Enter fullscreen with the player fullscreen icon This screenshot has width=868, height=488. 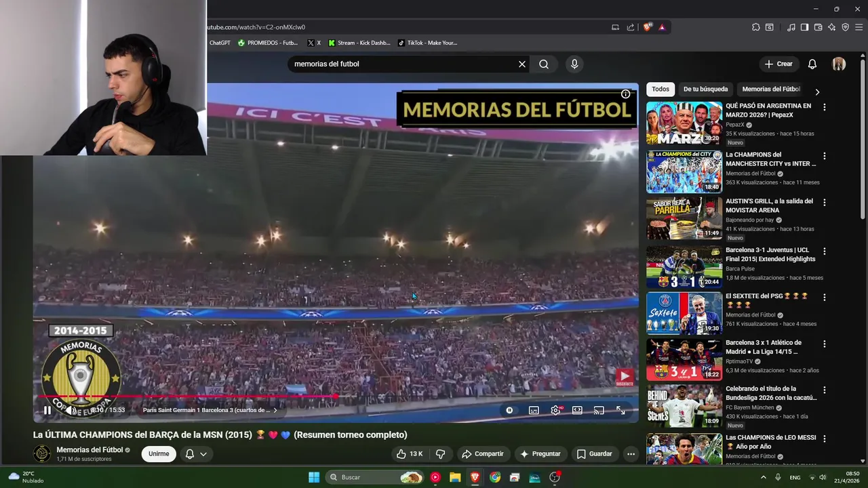point(620,410)
